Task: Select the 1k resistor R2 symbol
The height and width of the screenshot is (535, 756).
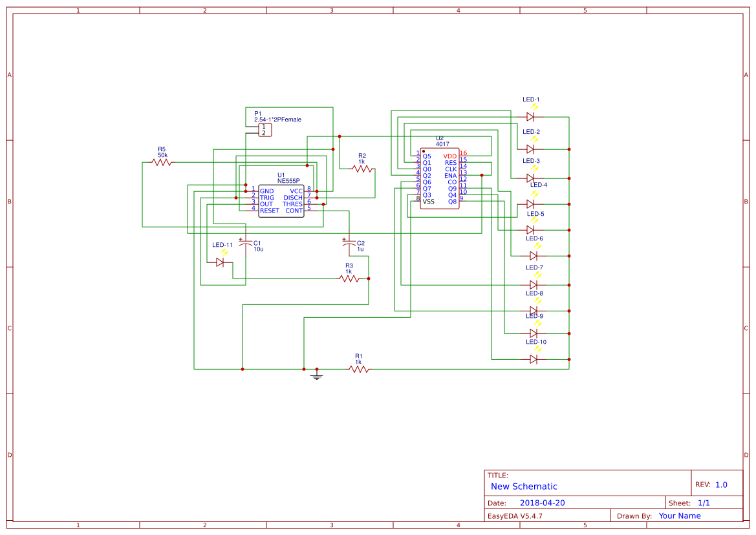Action: coord(362,168)
